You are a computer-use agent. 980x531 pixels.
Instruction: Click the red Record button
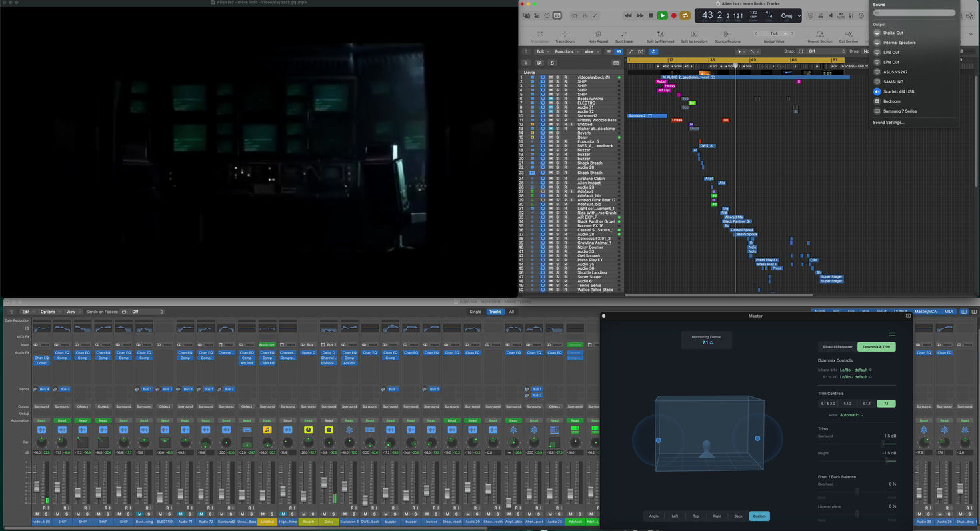pyautogui.click(x=674, y=15)
